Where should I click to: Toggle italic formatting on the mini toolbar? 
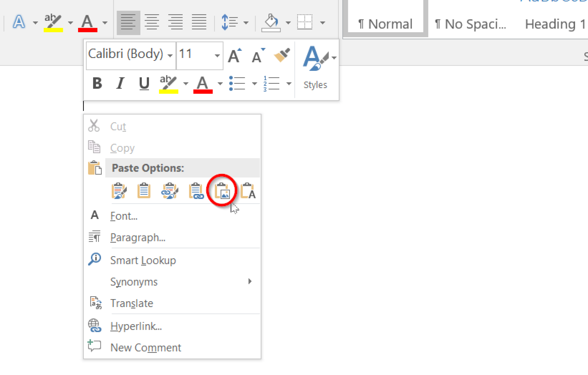click(120, 84)
